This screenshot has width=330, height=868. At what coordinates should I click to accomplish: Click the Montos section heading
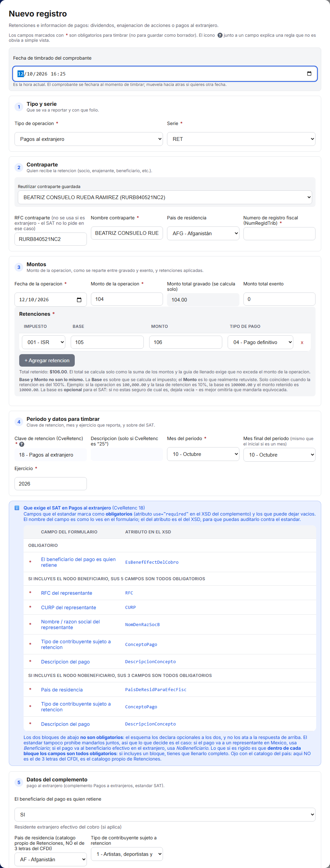coord(36,264)
